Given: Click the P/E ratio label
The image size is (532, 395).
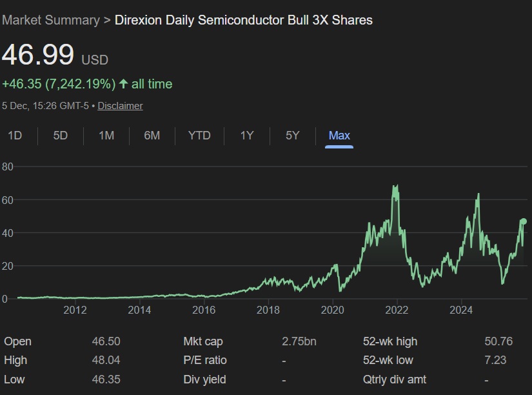Looking at the screenshot, I should pos(205,360).
